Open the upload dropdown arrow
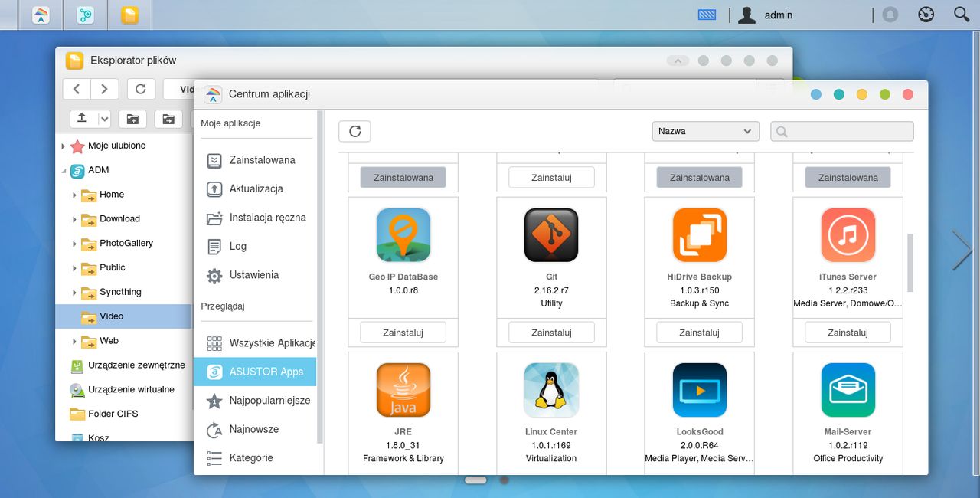Viewport: 980px width, 498px height. tap(104, 119)
